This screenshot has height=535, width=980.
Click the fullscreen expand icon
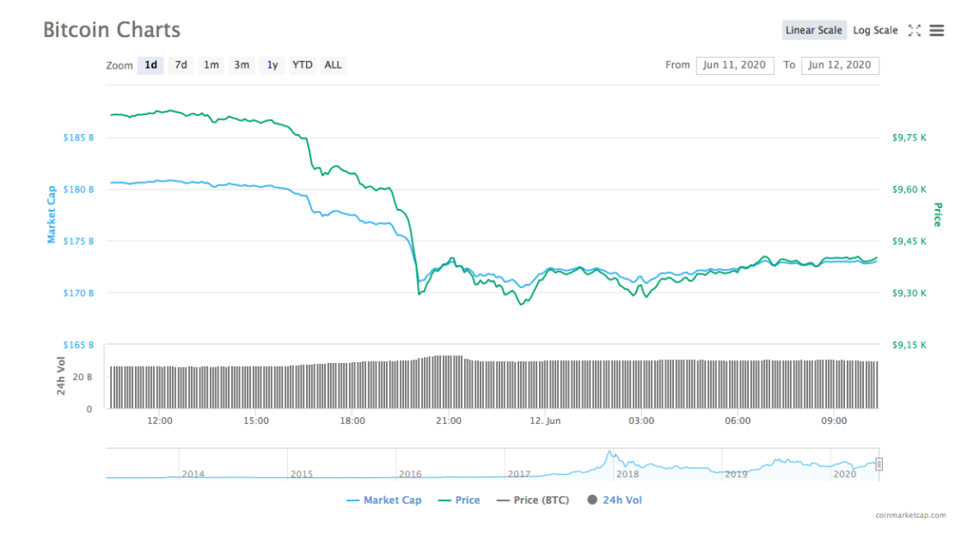pos(915,30)
